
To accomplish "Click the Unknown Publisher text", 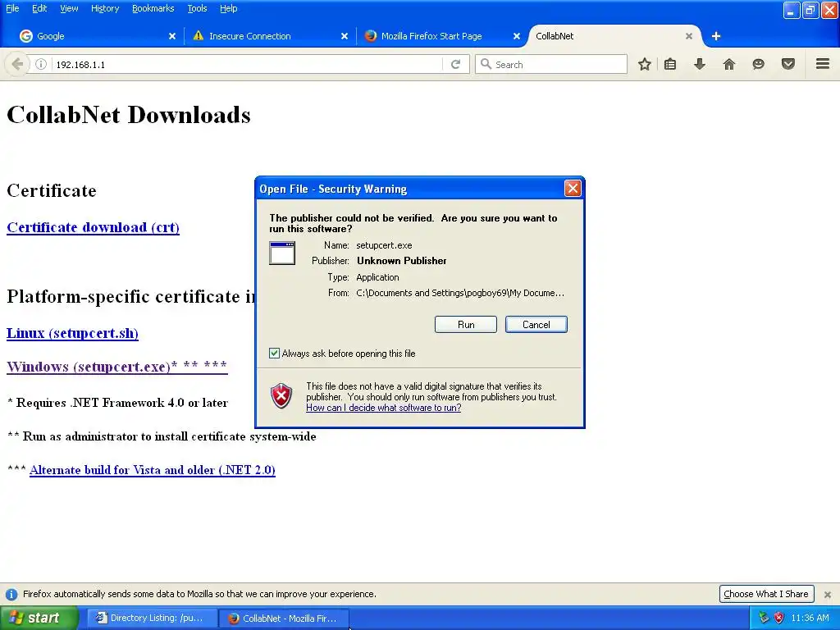I will pyautogui.click(x=402, y=261).
